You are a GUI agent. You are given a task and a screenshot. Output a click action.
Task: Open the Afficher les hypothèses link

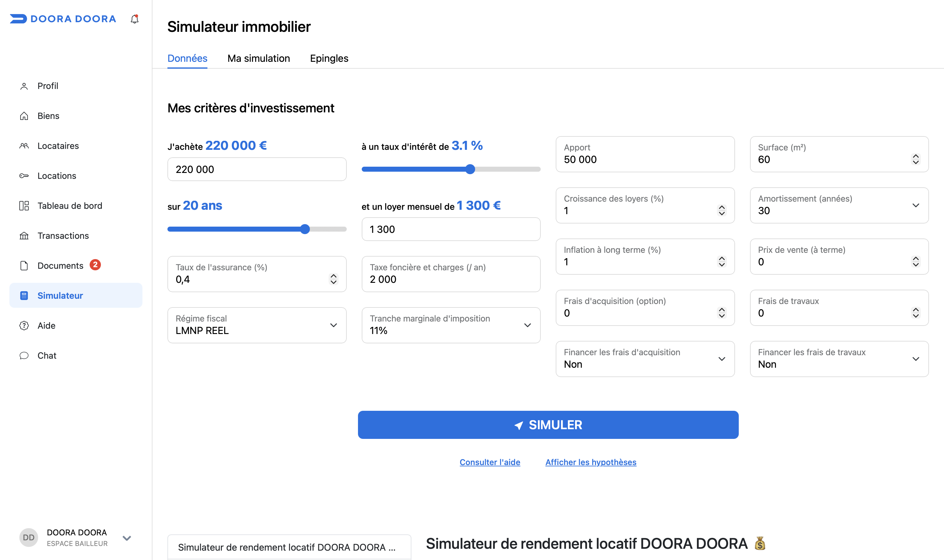591,462
